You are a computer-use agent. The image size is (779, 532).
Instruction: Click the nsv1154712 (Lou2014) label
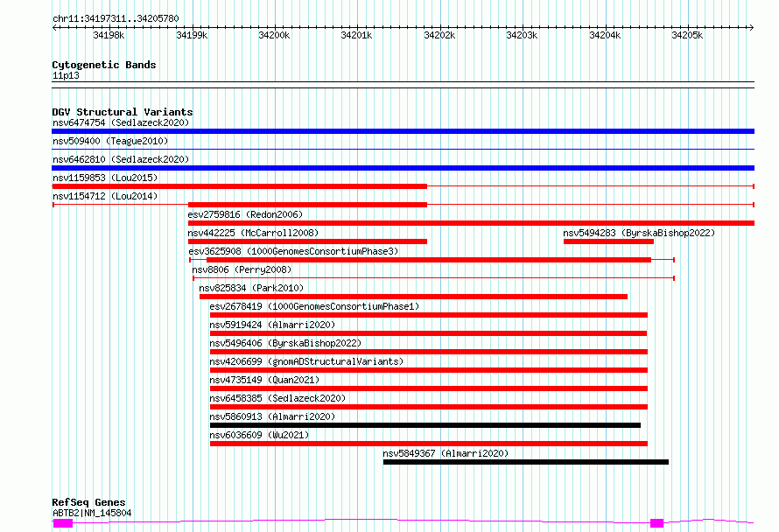tap(105, 196)
